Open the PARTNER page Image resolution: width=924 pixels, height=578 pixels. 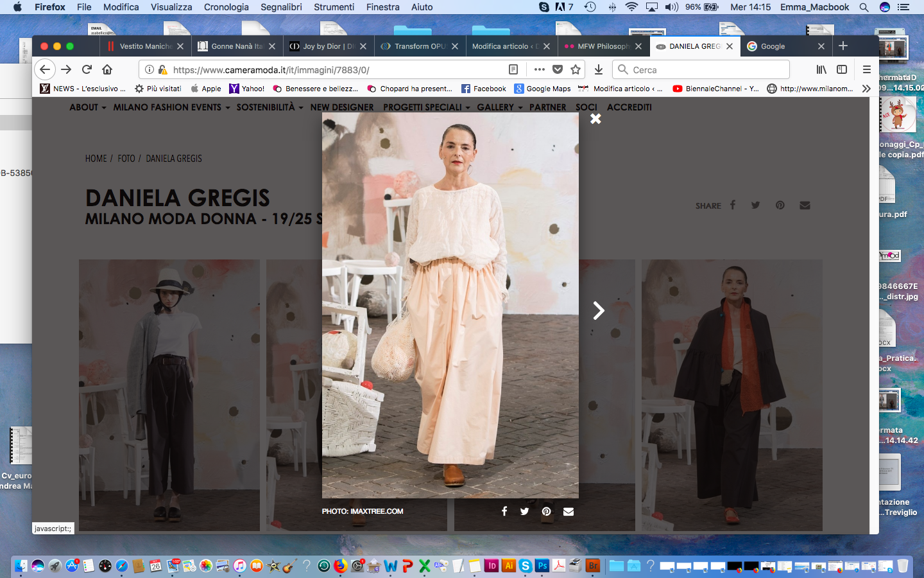click(x=548, y=107)
